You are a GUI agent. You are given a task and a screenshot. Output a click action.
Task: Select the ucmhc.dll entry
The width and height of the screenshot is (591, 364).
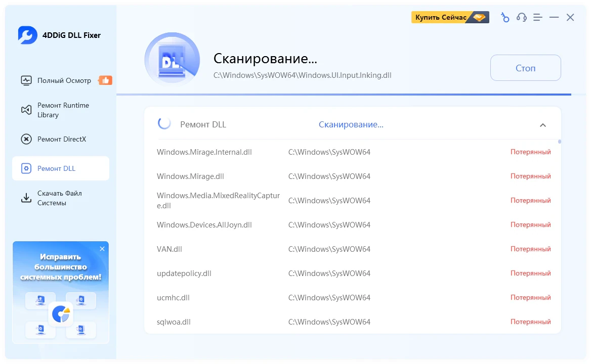coord(173,298)
